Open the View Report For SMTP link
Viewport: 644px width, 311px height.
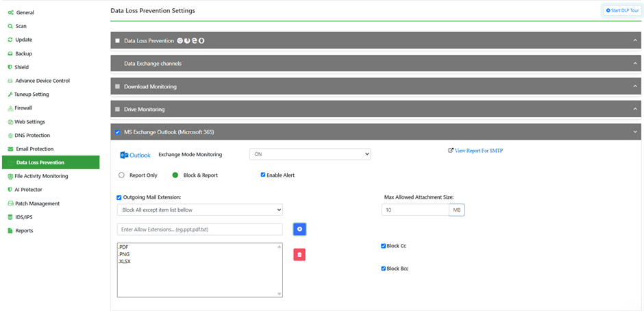[479, 151]
